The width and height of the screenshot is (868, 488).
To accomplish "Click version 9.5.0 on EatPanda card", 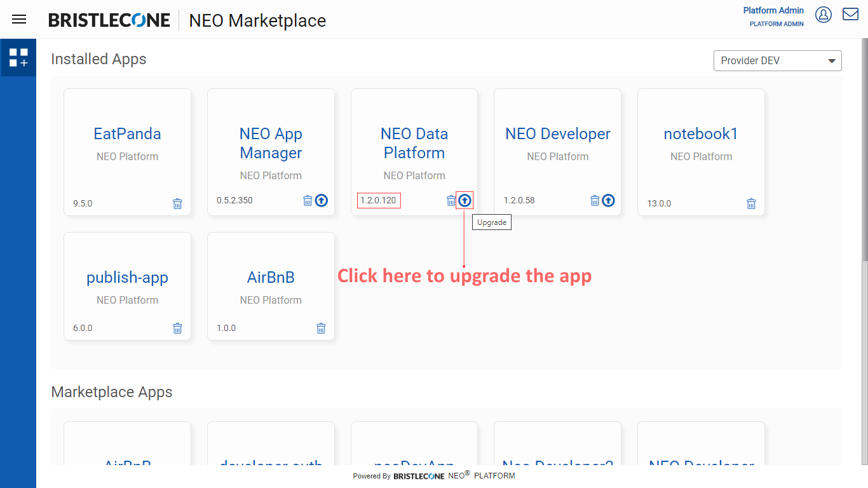I will (83, 204).
